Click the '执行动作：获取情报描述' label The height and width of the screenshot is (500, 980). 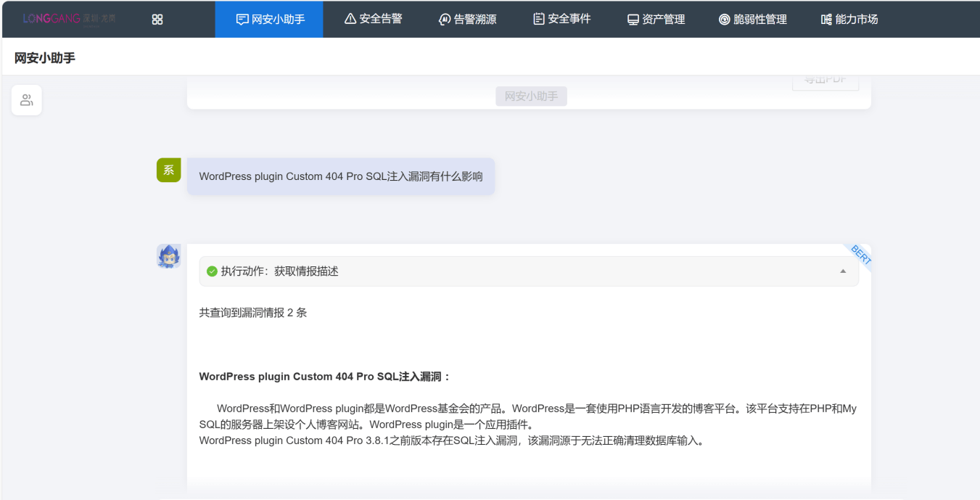(280, 271)
